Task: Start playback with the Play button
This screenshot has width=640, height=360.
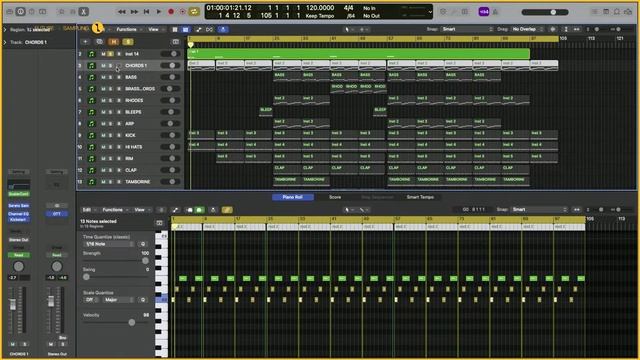Action: pyautogui.click(x=159, y=12)
